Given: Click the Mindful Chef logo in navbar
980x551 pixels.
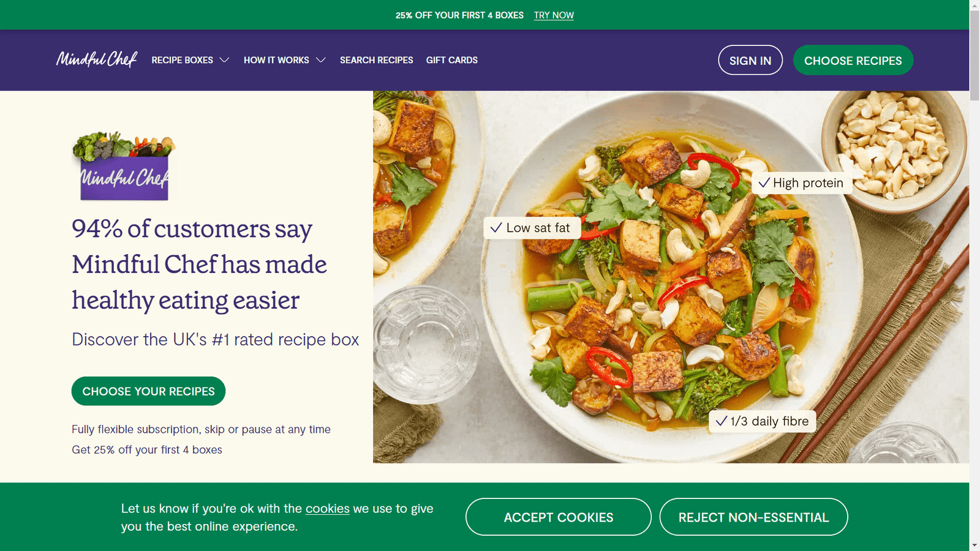Looking at the screenshot, I should click(97, 59).
